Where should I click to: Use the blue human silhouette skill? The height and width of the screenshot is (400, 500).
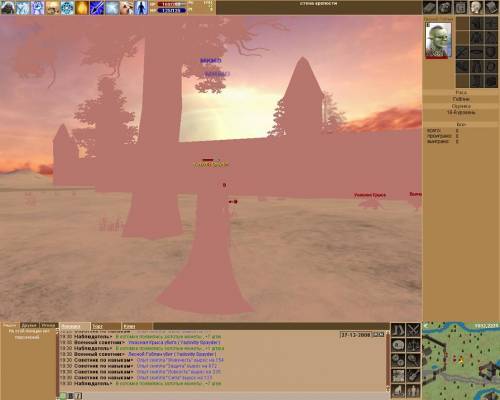(x=141, y=7)
